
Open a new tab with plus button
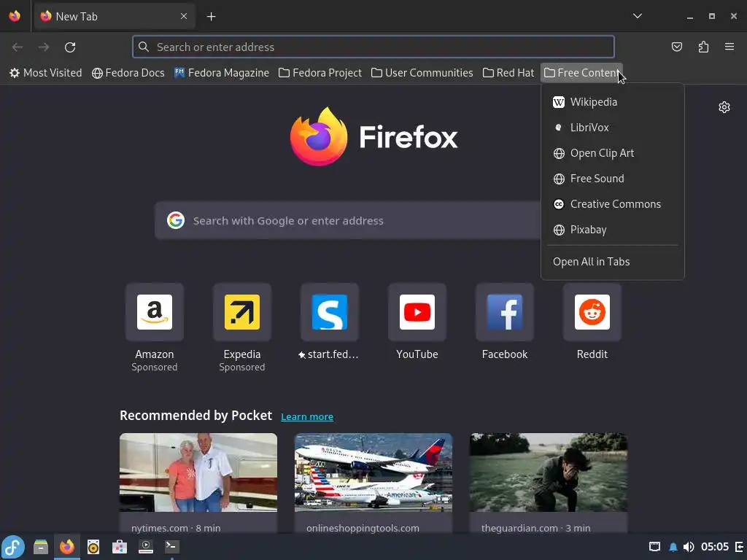[211, 17]
